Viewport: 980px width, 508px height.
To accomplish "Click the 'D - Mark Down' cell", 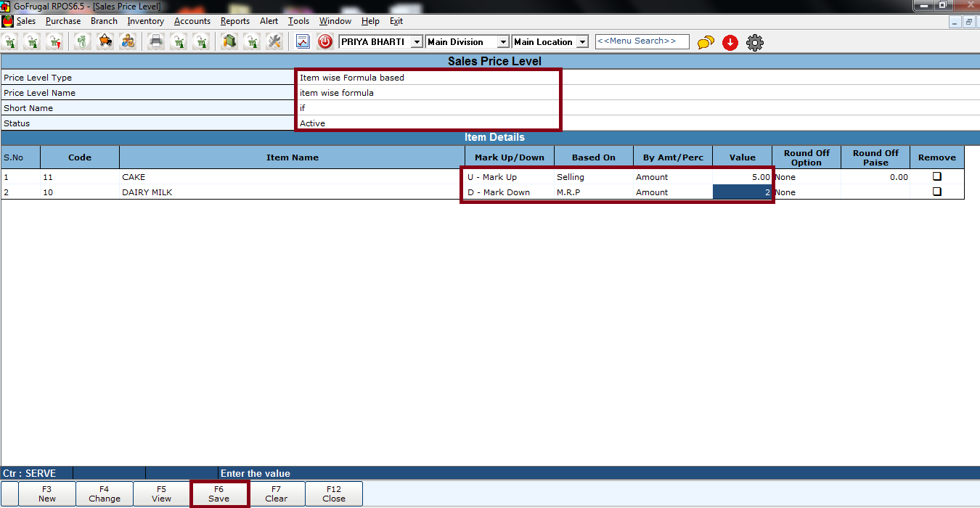I will [510, 192].
